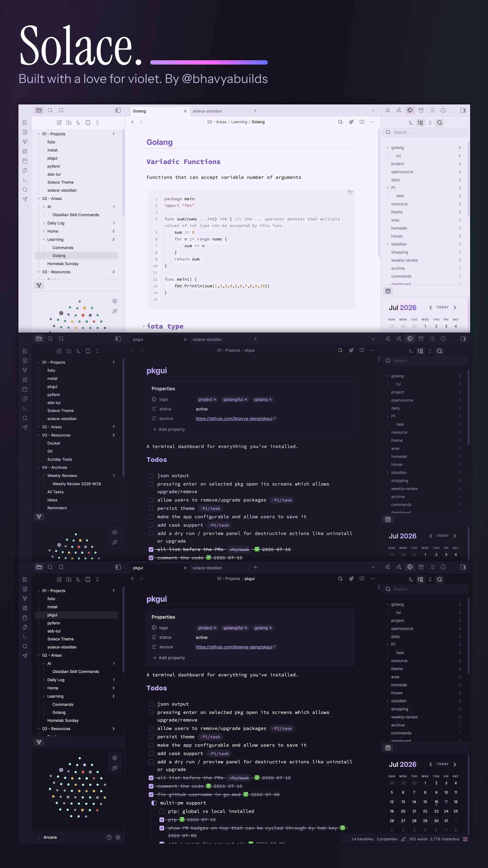
Task: Click 'Add property' in bottom window
Action: (x=169, y=658)
